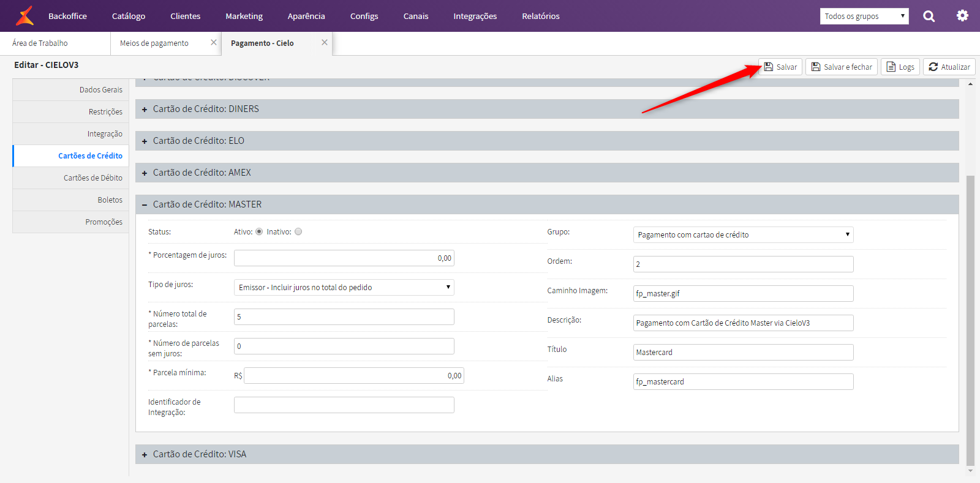Go to the Restrições section
This screenshot has height=483, width=980.
[x=70, y=111]
